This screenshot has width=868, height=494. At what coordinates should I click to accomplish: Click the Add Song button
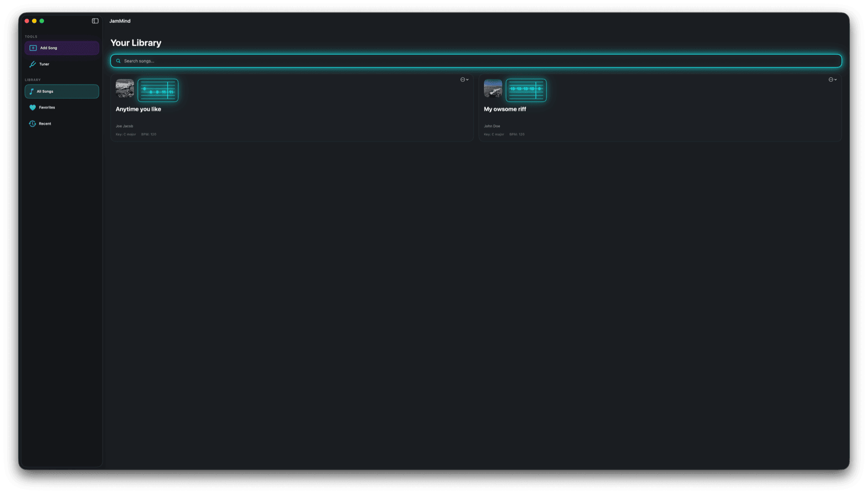62,48
